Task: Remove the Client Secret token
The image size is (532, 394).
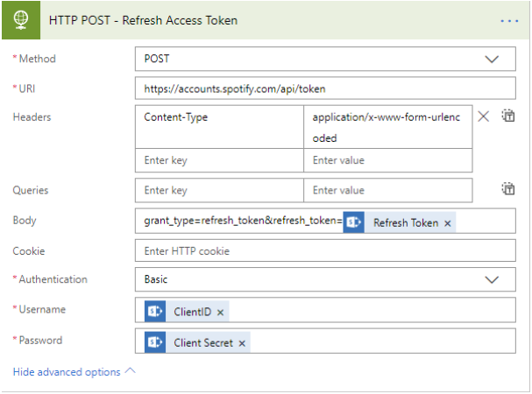Action: coord(242,343)
